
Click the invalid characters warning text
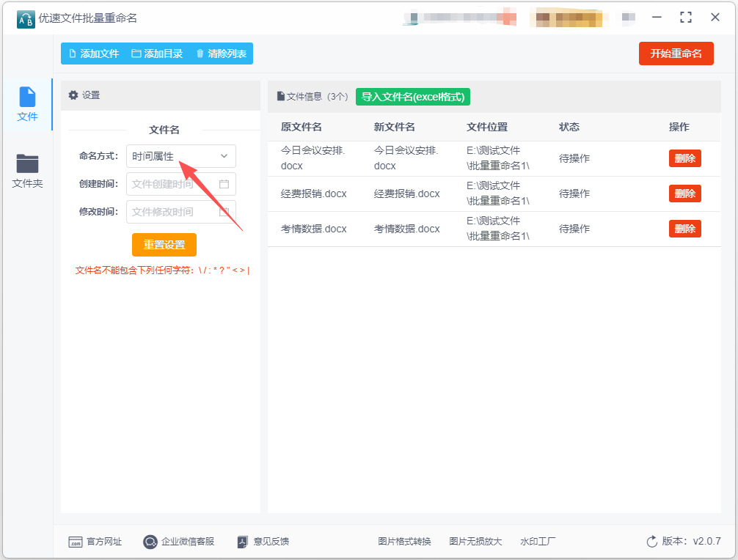click(163, 270)
